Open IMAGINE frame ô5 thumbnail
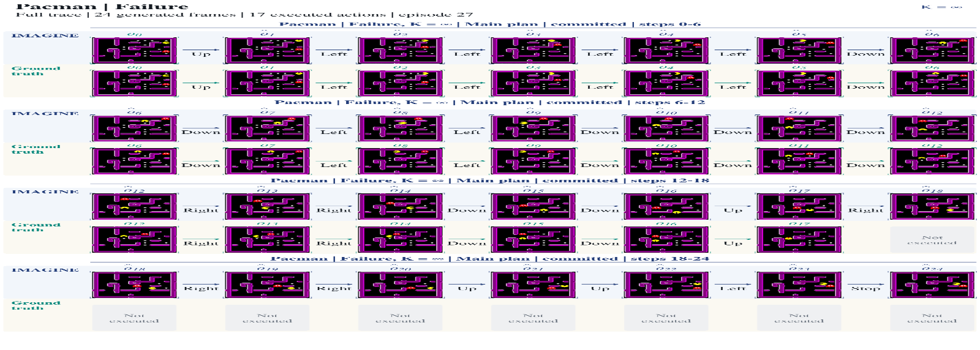980x350 pixels. pos(799,50)
